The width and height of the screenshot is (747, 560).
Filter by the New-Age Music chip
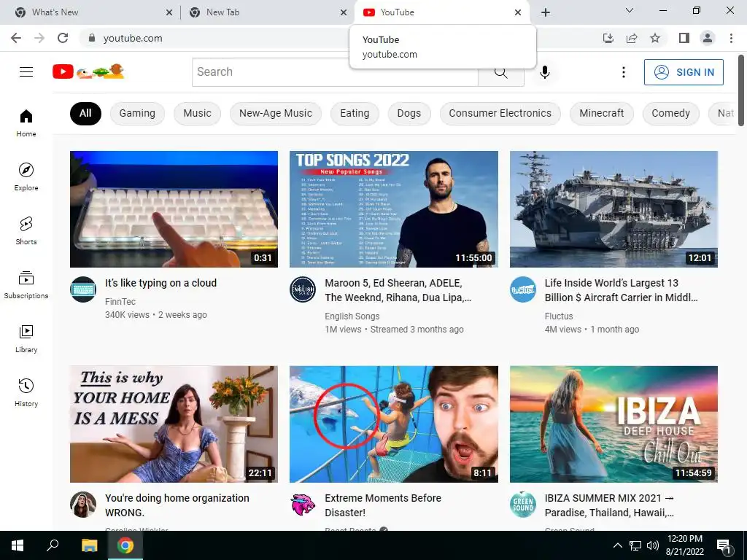tap(275, 113)
